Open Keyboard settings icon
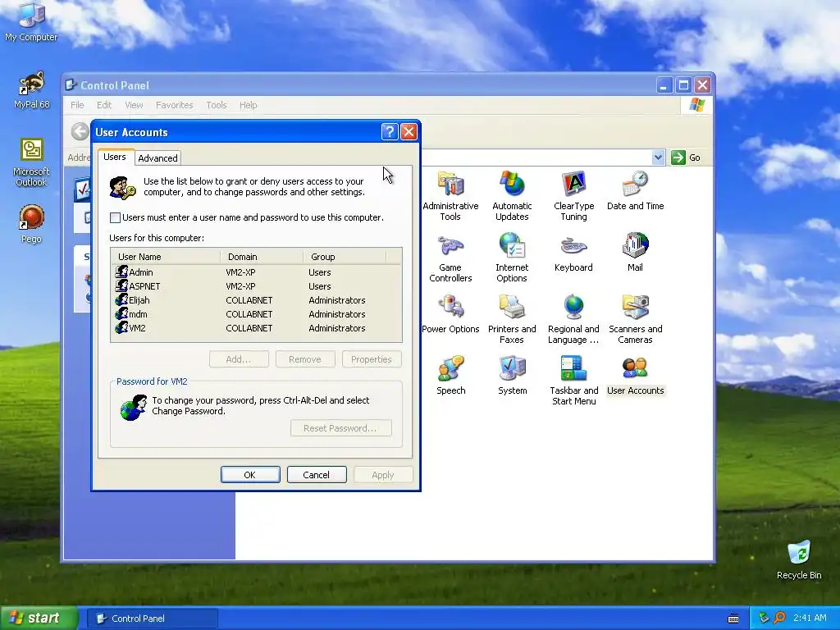The image size is (840, 630). 573,253
